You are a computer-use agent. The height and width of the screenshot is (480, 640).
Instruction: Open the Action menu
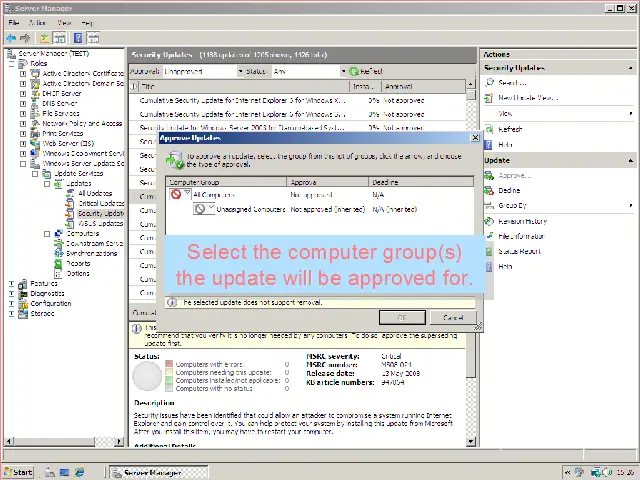(x=37, y=22)
